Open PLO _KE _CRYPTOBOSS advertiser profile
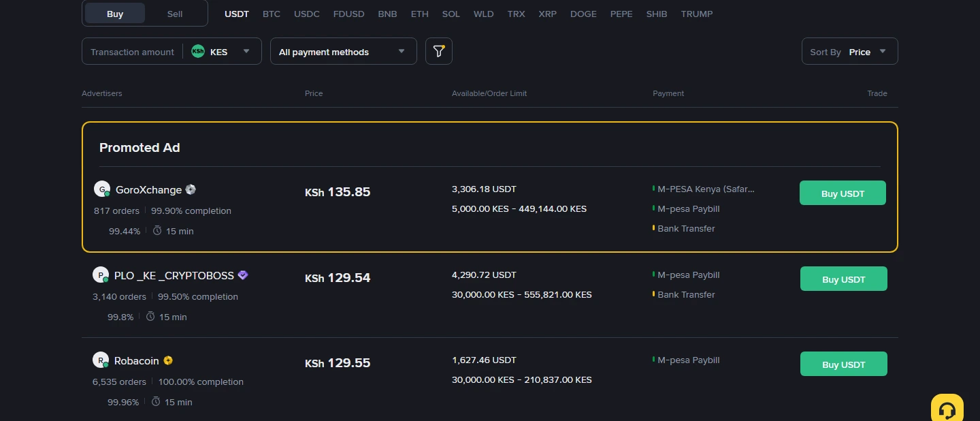 (x=174, y=275)
